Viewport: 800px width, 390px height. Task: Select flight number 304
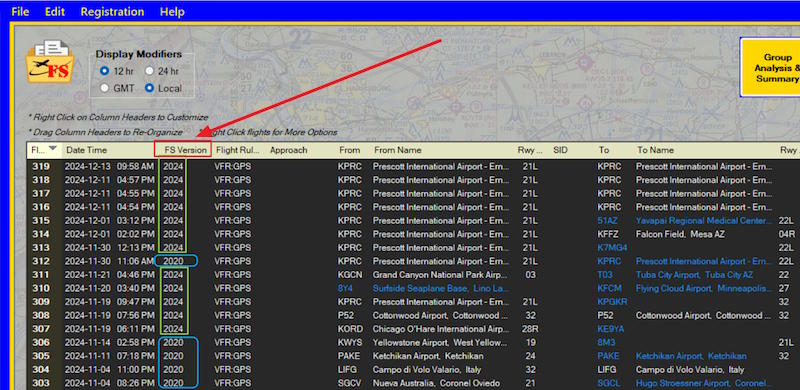pyautogui.click(x=41, y=370)
